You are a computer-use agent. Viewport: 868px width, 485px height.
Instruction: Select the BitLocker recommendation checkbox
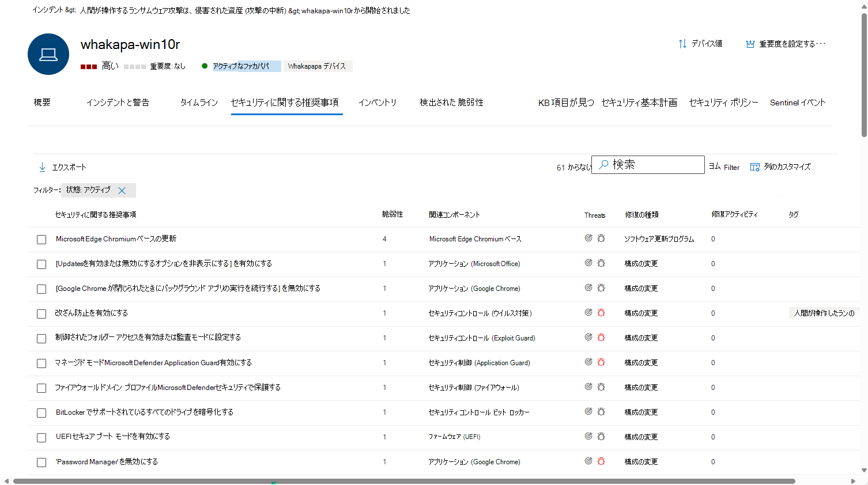pos(41,413)
